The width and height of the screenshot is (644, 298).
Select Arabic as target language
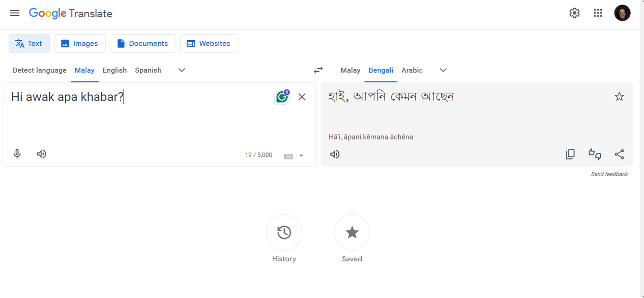(x=412, y=70)
